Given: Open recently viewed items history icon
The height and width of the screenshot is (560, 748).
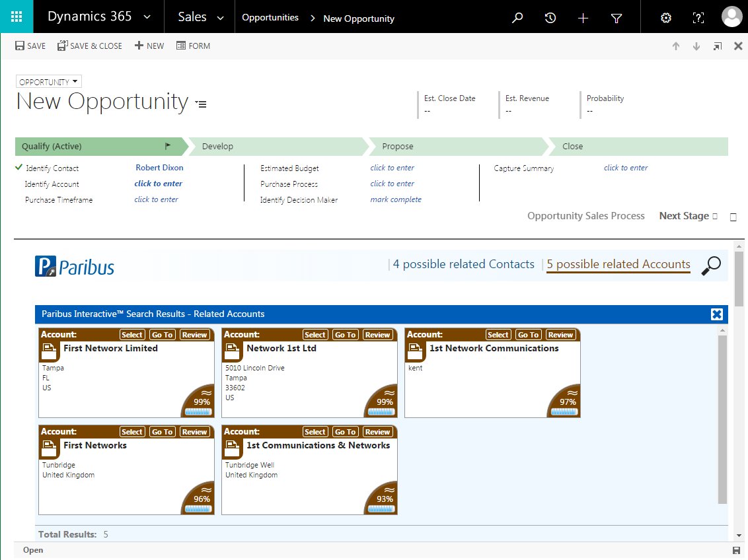Looking at the screenshot, I should point(550,18).
